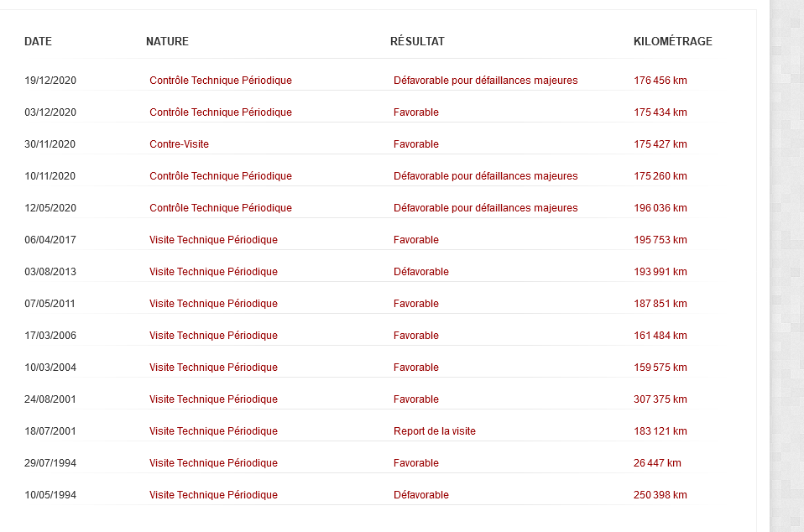Click the KILOMÉTRAGE column header
804x532 pixels.
672,42
